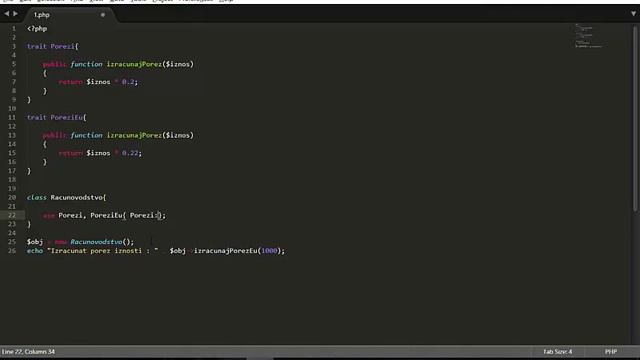Click the vertical scrollbar thumb

[635, 118]
